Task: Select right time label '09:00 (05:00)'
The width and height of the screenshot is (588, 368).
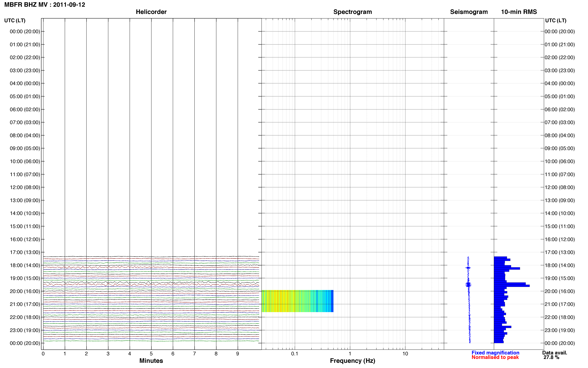Action: coord(560,148)
